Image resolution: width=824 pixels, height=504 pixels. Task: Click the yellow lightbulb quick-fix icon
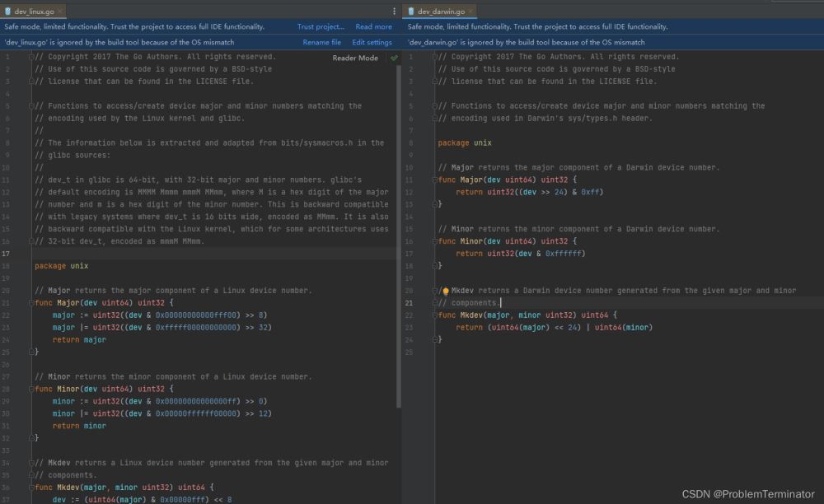[446, 291]
